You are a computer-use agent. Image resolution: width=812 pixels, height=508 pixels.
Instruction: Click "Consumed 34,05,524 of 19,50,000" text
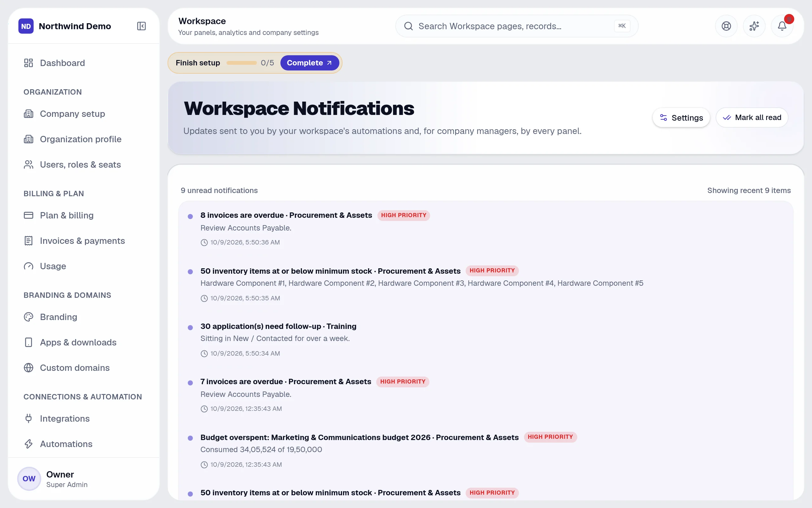[261, 450]
